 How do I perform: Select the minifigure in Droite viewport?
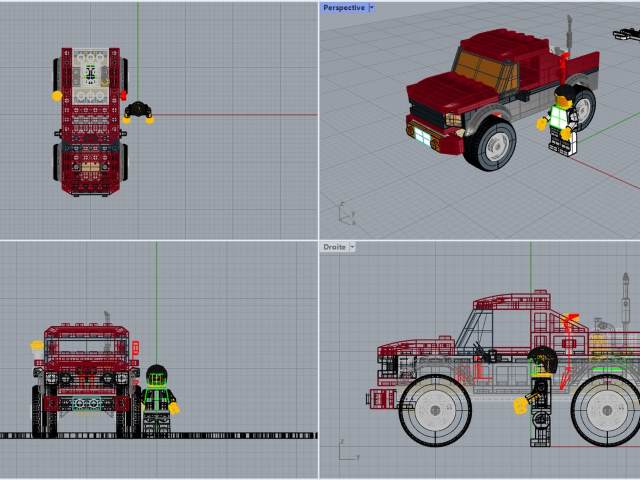pos(538,396)
